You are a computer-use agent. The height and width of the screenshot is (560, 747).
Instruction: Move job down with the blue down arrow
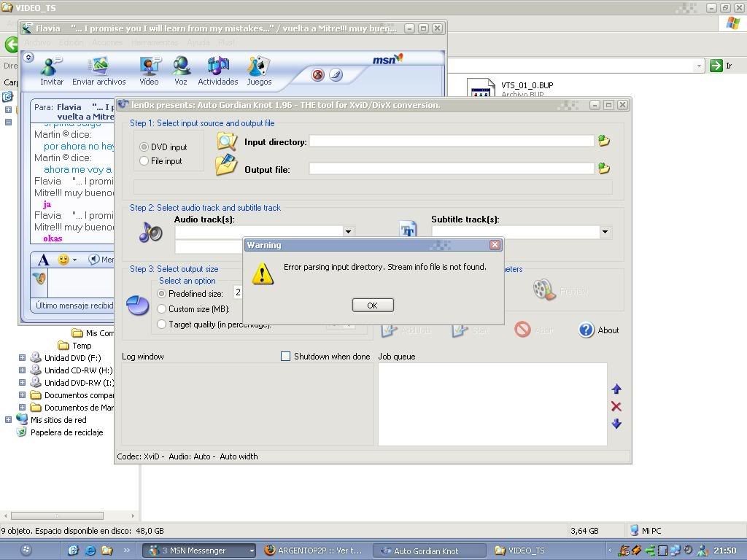pyautogui.click(x=616, y=424)
